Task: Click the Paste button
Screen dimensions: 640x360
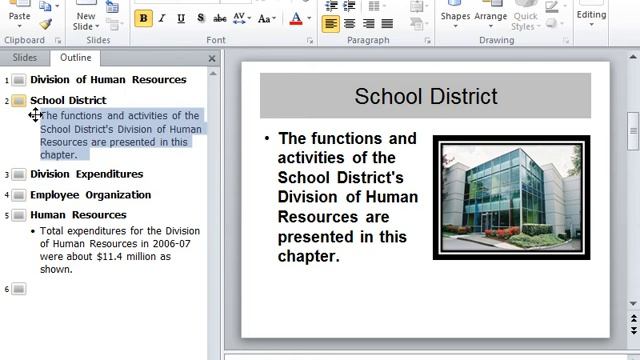Action: 19,16
